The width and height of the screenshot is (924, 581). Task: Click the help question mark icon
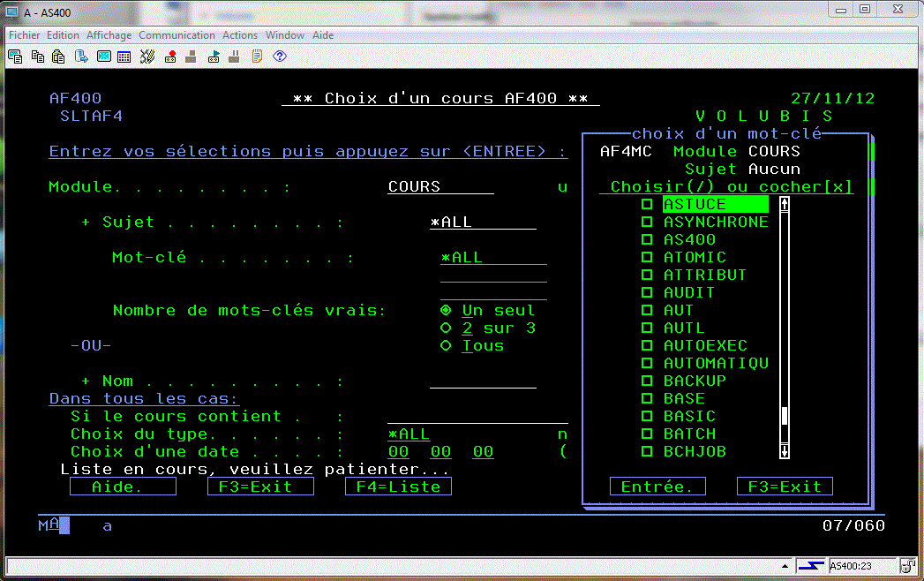click(x=280, y=57)
